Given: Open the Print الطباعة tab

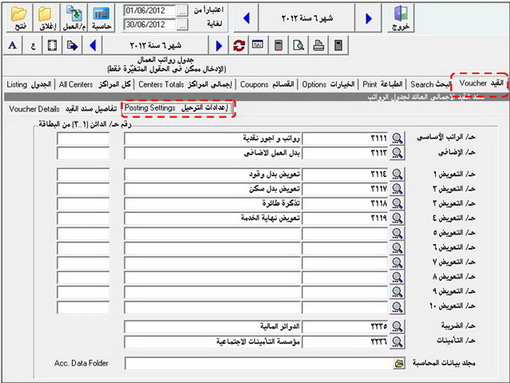Looking at the screenshot, I should 383,85.
